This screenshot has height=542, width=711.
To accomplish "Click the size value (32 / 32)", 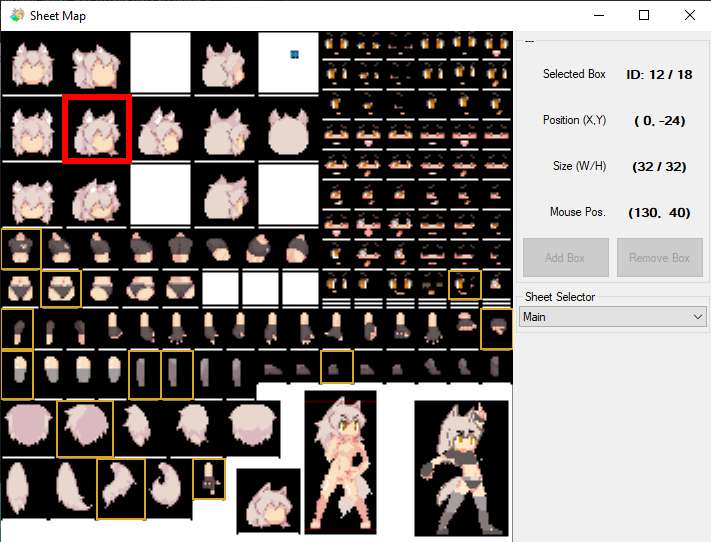I will click(659, 166).
